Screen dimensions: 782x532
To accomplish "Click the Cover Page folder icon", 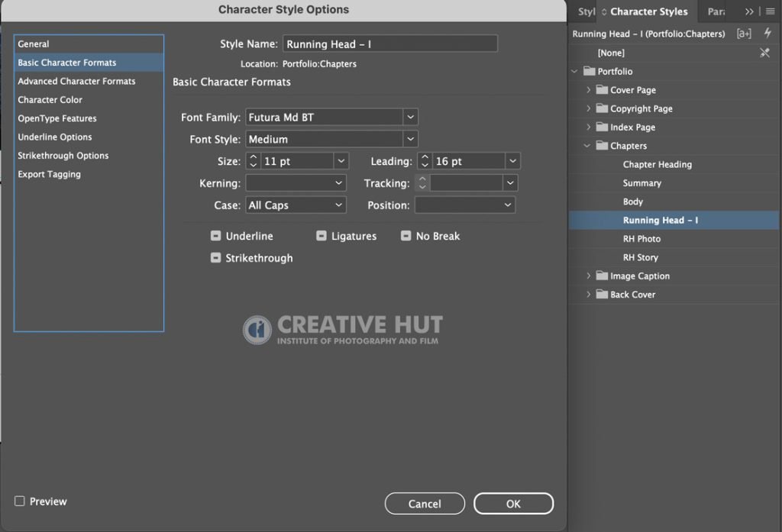I will point(602,90).
